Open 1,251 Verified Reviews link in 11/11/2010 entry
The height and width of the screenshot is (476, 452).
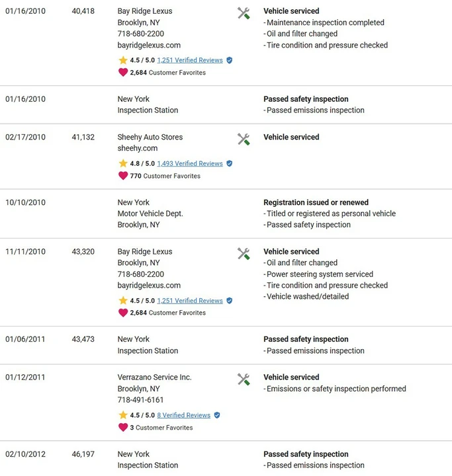coord(190,301)
